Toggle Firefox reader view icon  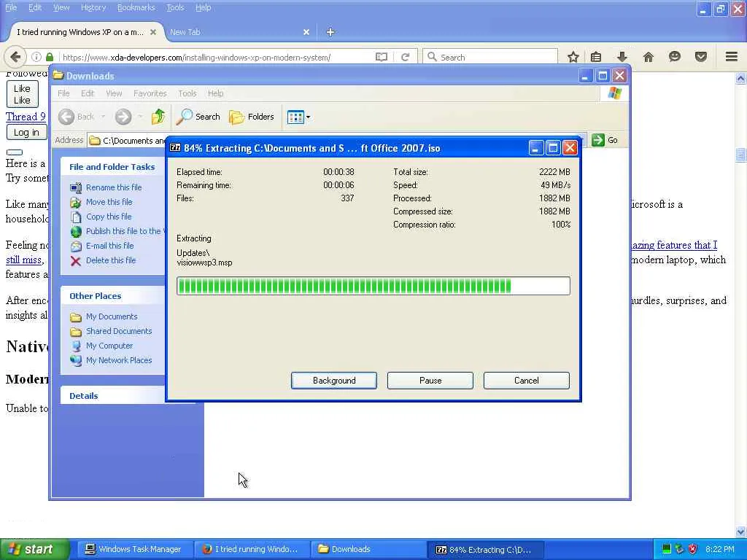(382, 57)
